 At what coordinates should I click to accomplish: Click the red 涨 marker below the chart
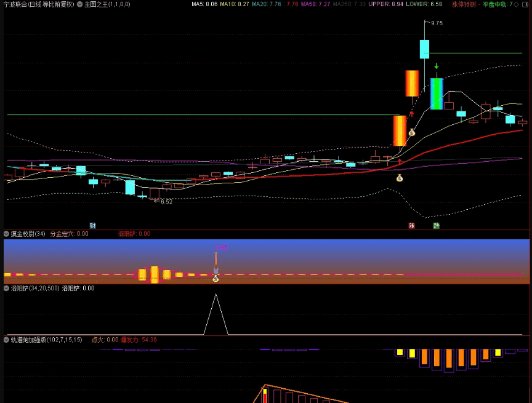point(411,226)
